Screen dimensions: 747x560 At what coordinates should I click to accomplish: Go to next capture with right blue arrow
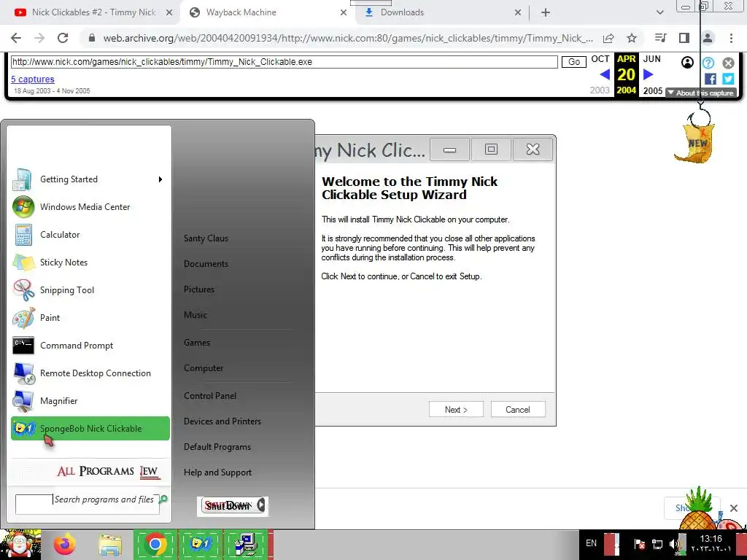(x=648, y=74)
